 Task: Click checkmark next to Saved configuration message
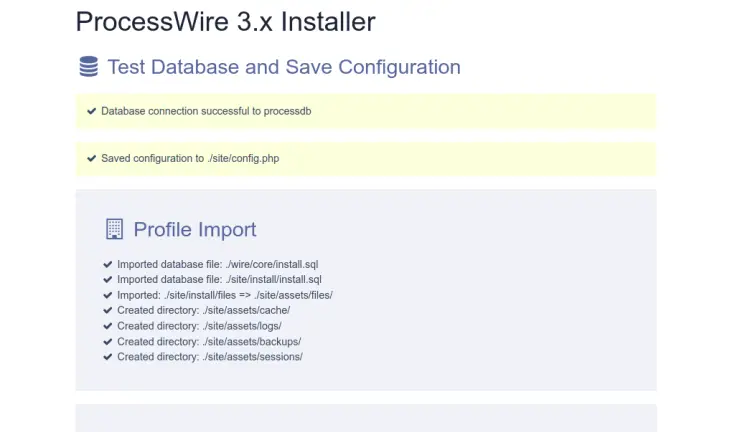[x=91, y=158]
